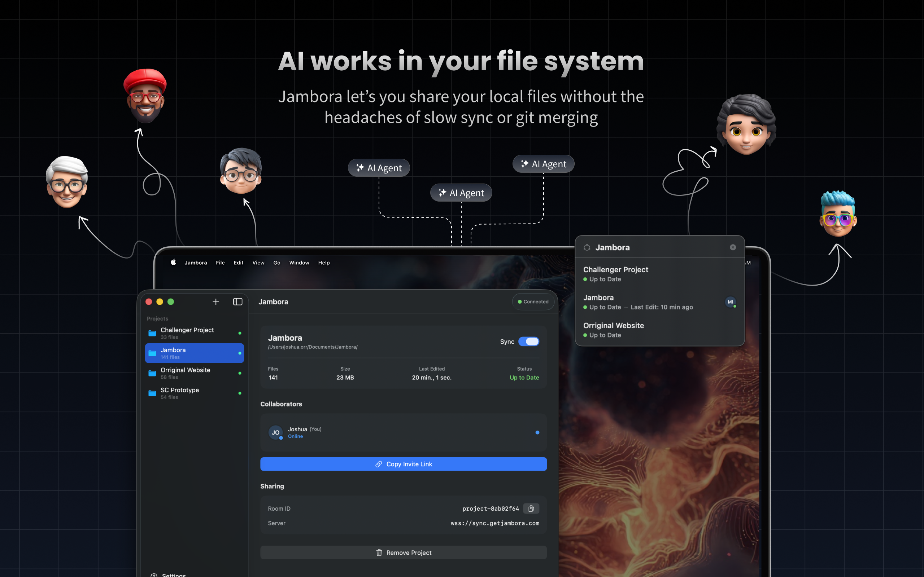Image resolution: width=924 pixels, height=577 pixels.
Task: Close the Jambora notification panel
Action: (x=732, y=247)
